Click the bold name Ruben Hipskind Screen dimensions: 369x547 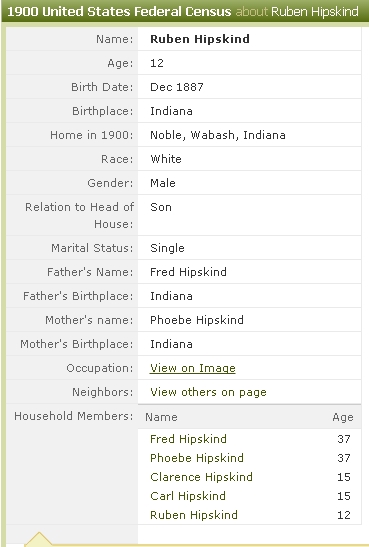200,39
